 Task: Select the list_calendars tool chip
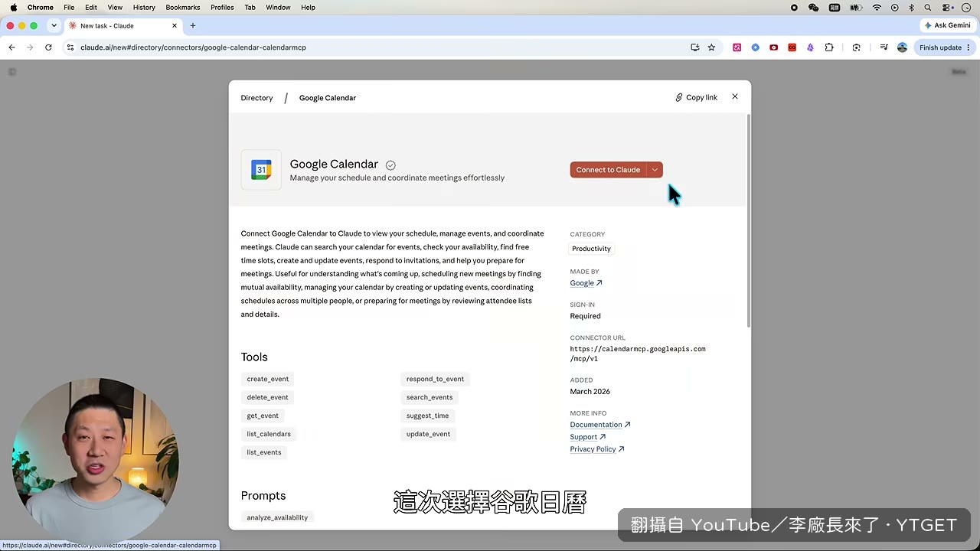click(x=269, y=434)
